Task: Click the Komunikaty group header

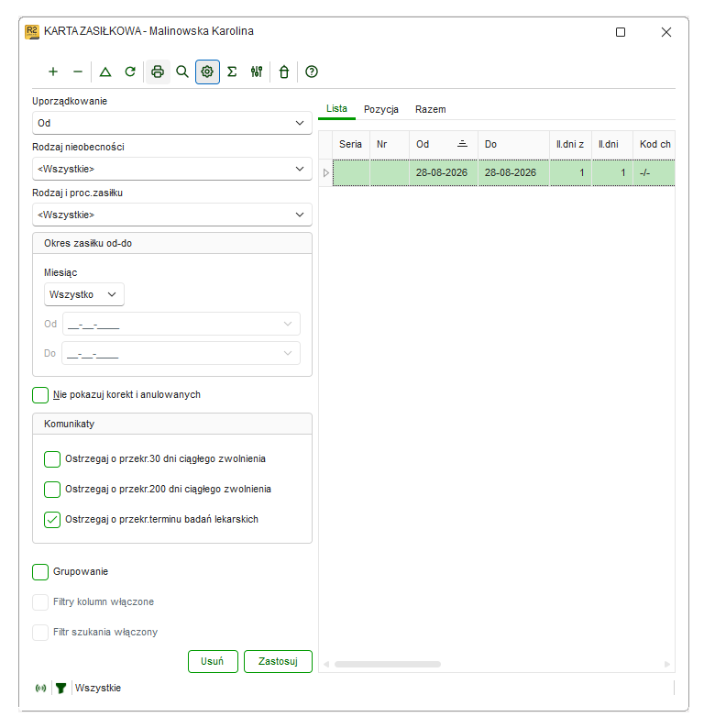Action: pyautogui.click(x=172, y=424)
